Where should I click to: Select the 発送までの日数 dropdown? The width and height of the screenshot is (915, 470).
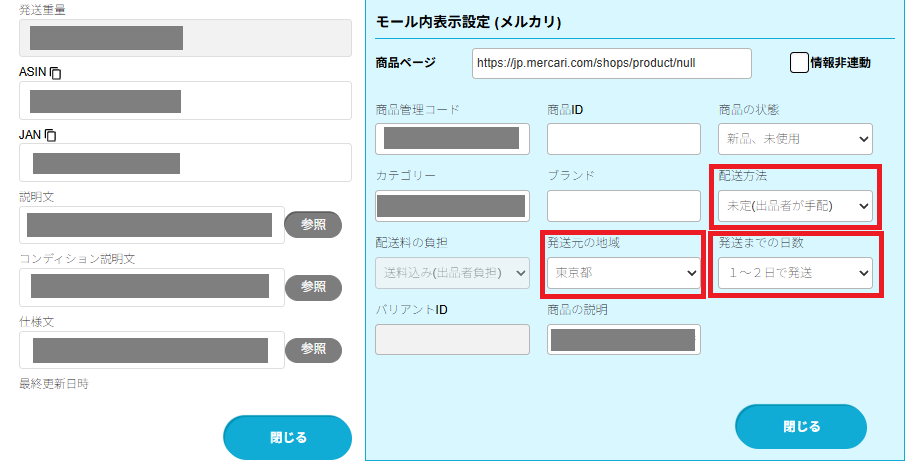point(795,272)
